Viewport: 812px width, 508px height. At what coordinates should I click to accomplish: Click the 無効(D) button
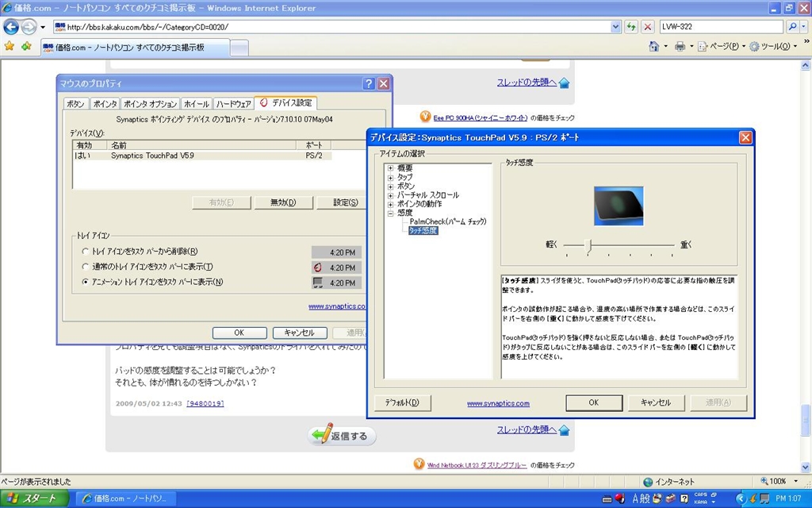283,202
